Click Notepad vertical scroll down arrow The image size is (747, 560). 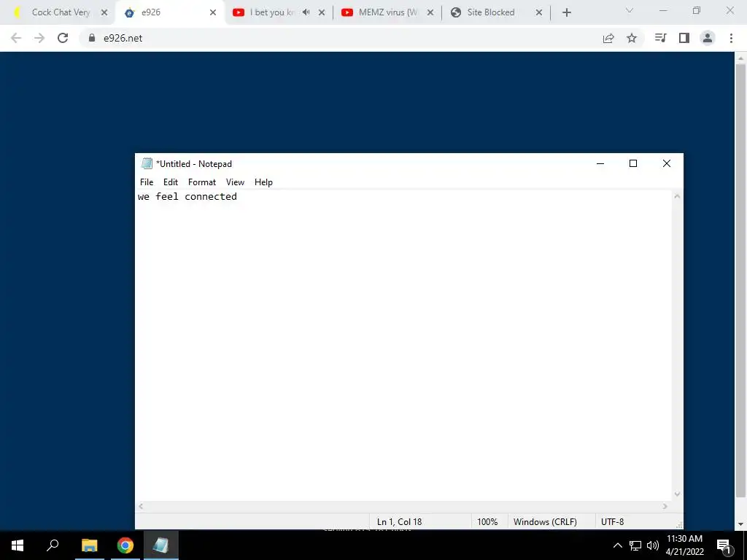click(677, 494)
